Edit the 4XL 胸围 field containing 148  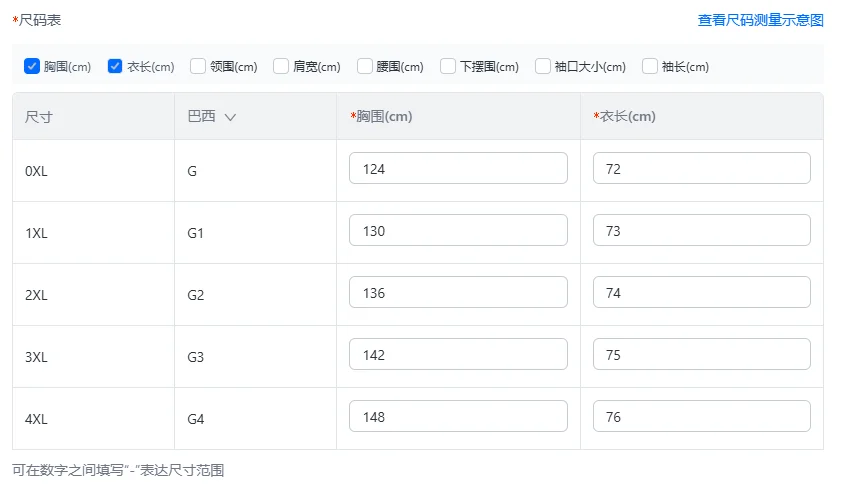click(x=458, y=417)
